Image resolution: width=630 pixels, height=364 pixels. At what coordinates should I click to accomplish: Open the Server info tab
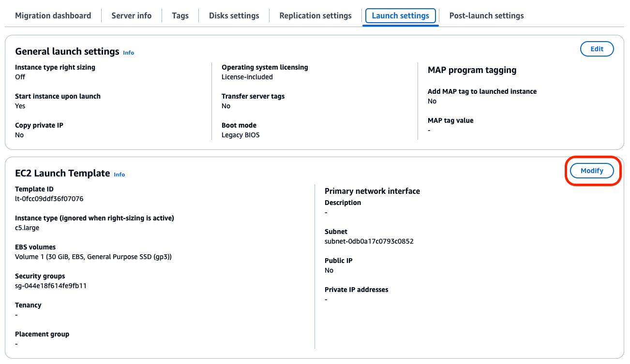(131, 15)
